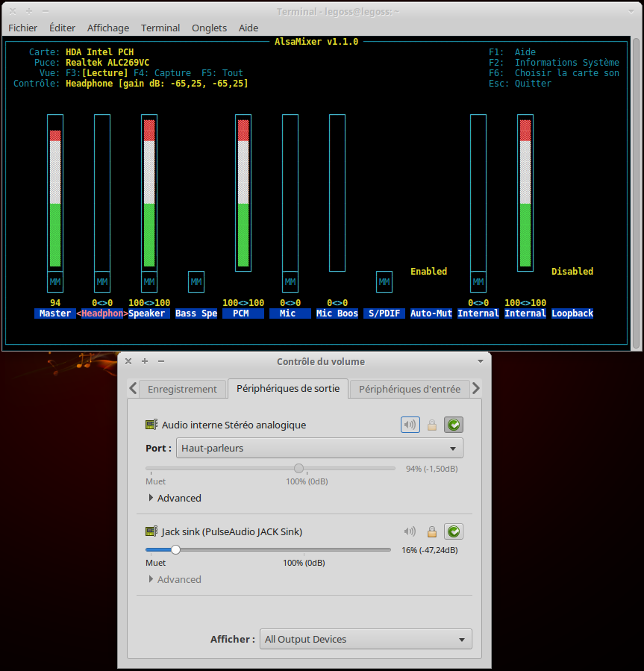
Task: Click the Jack sink volume slider handle
Action: (175, 549)
